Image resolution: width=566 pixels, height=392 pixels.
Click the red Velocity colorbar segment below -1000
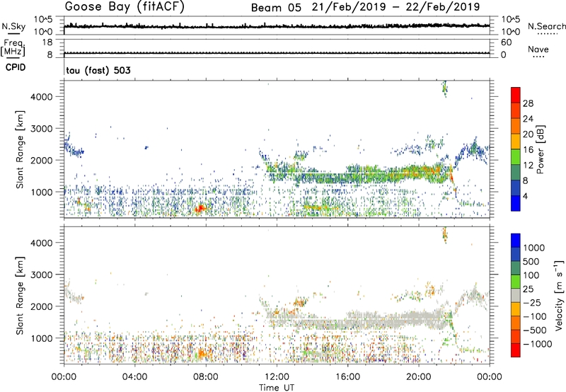tap(516, 350)
